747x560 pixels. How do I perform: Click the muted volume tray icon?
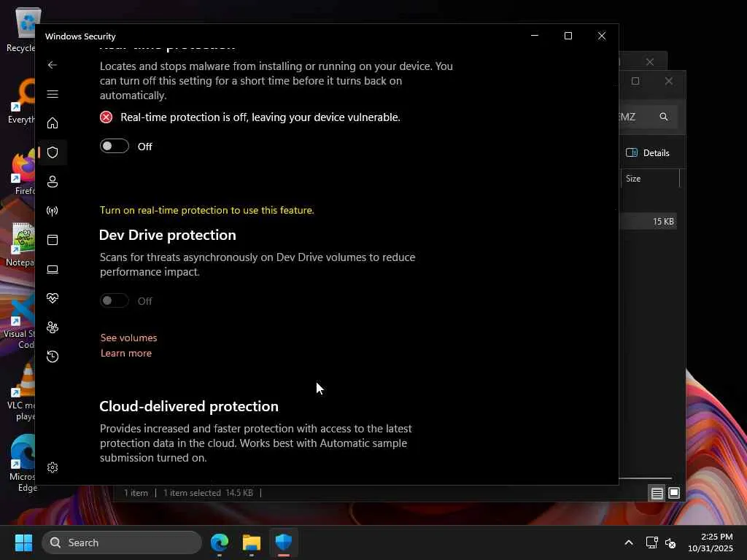[x=671, y=542]
